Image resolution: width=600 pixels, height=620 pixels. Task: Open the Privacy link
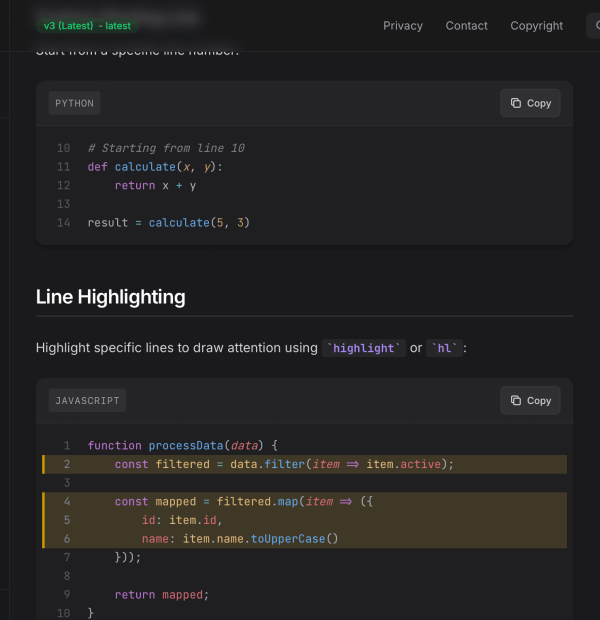(x=403, y=26)
